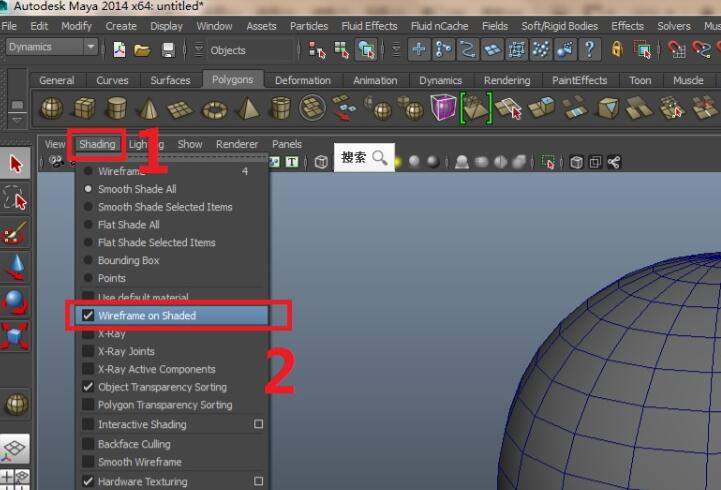Screen dimensions: 721x490
Task: Pick the Select tool arrow in toolbox
Action: point(16,164)
